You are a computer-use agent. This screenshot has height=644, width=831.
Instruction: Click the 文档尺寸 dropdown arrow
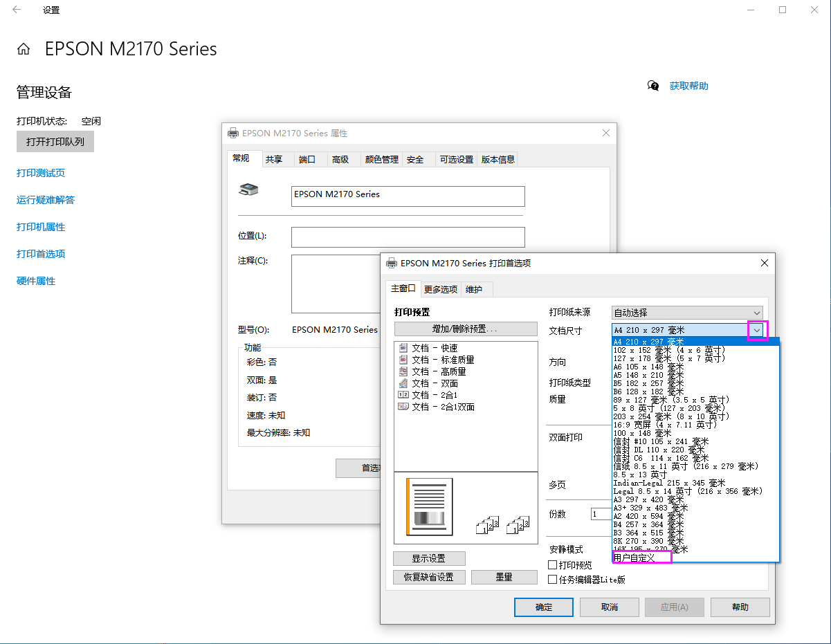point(758,331)
